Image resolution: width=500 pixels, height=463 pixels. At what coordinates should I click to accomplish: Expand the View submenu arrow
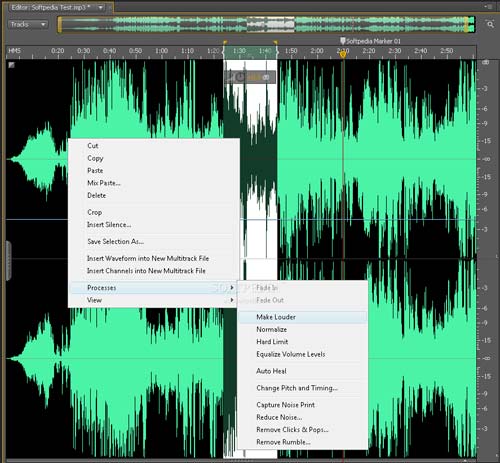click(x=232, y=300)
